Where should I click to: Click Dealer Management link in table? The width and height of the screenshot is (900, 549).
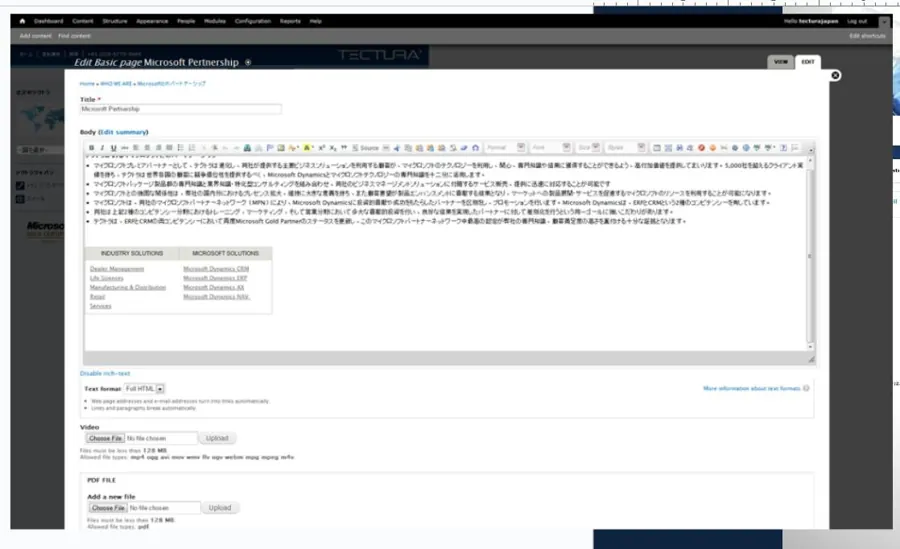pyautogui.click(x=117, y=269)
